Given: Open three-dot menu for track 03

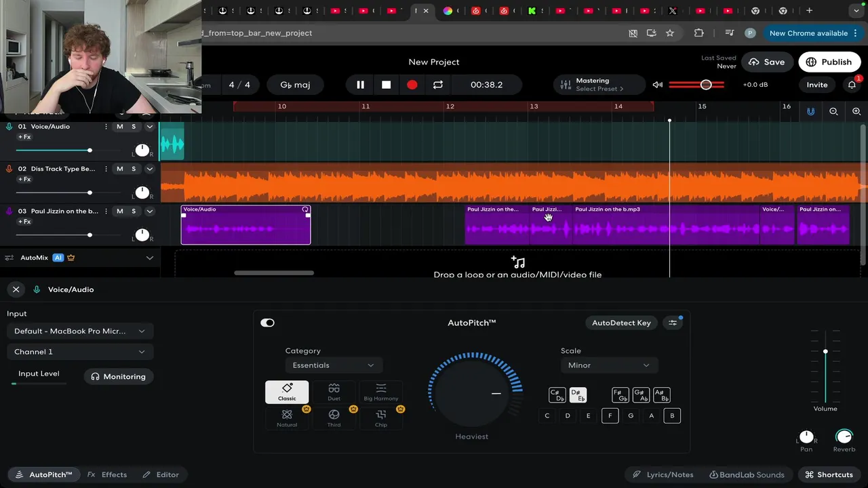Looking at the screenshot, I should [x=106, y=211].
